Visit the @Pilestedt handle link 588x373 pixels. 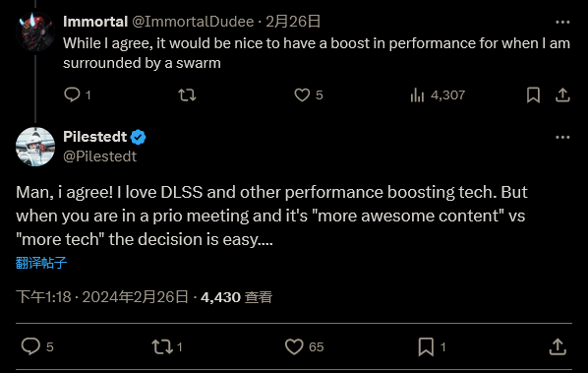pyautogui.click(x=99, y=156)
